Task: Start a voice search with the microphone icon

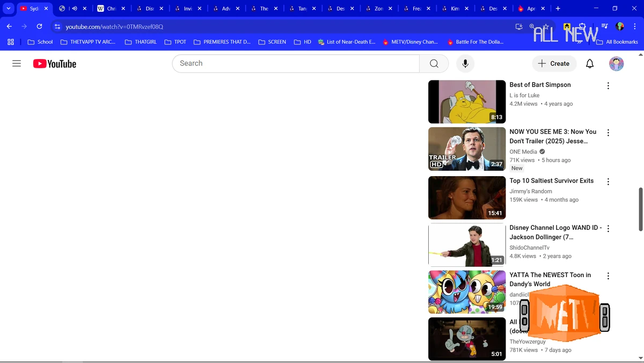Action: click(x=465, y=63)
